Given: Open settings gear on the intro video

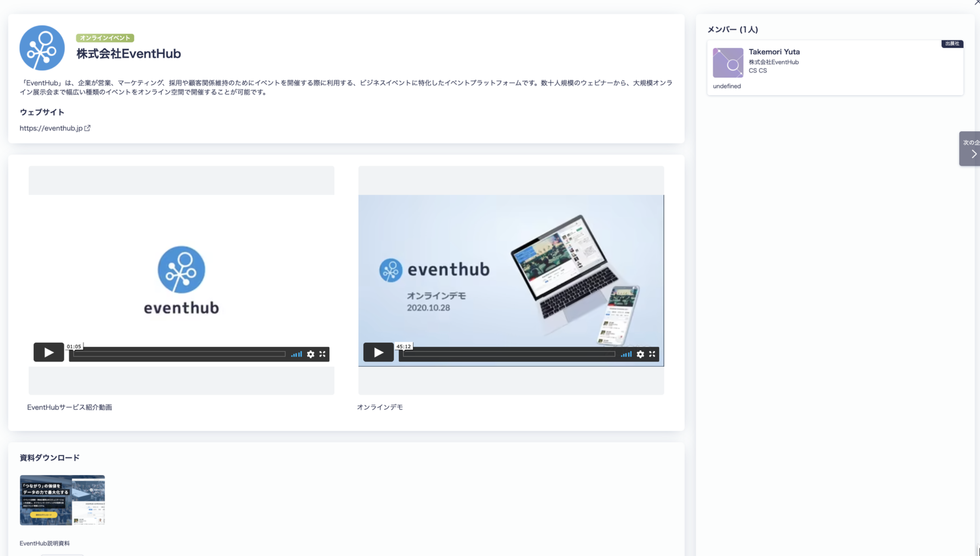Looking at the screenshot, I should [311, 354].
